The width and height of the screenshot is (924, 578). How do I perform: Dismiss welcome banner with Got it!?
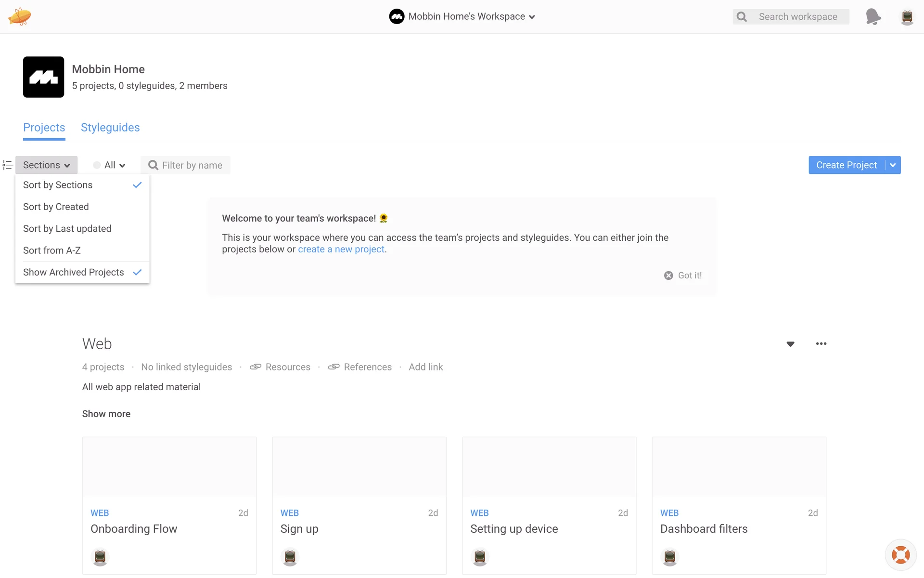point(683,276)
